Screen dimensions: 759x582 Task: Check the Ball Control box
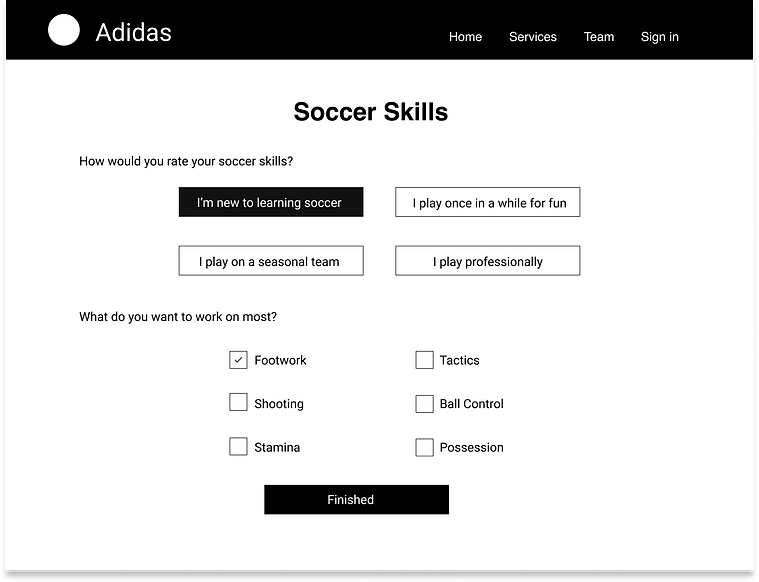(x=424, y=404)
